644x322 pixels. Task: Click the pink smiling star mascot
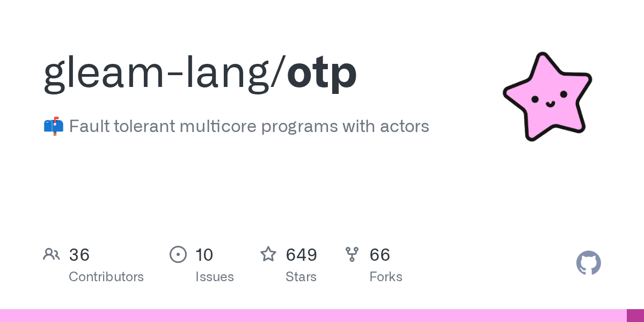[547, 97]
